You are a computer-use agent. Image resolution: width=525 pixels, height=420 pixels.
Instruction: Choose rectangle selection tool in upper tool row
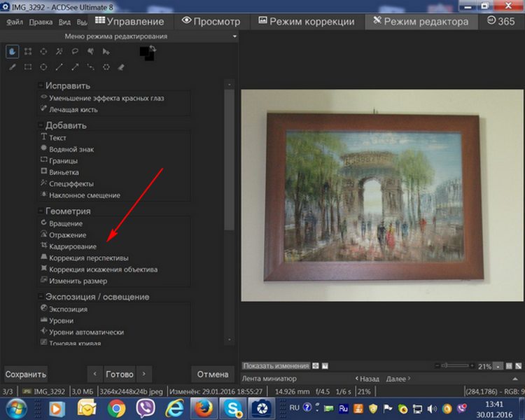[x=28, y=52]
